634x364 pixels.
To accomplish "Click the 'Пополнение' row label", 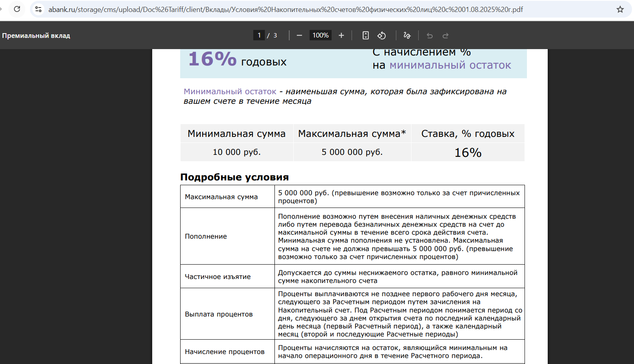I will (206, 236).
